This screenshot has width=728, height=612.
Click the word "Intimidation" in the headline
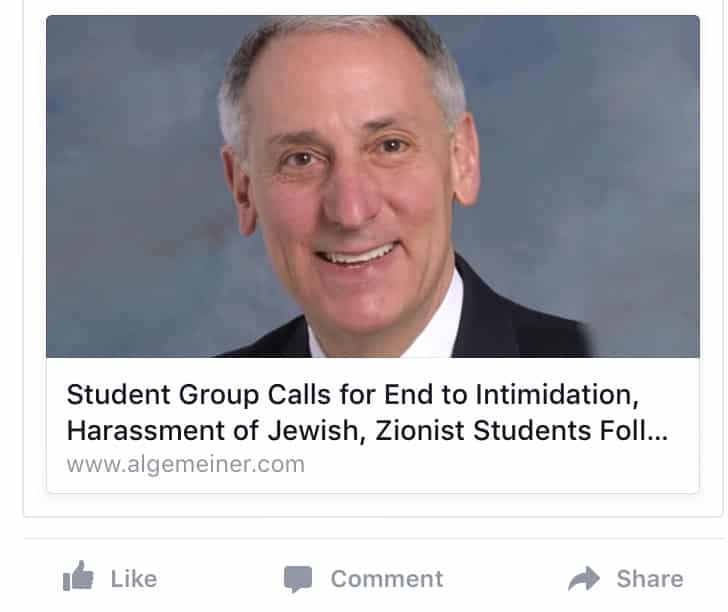[557, 395]
